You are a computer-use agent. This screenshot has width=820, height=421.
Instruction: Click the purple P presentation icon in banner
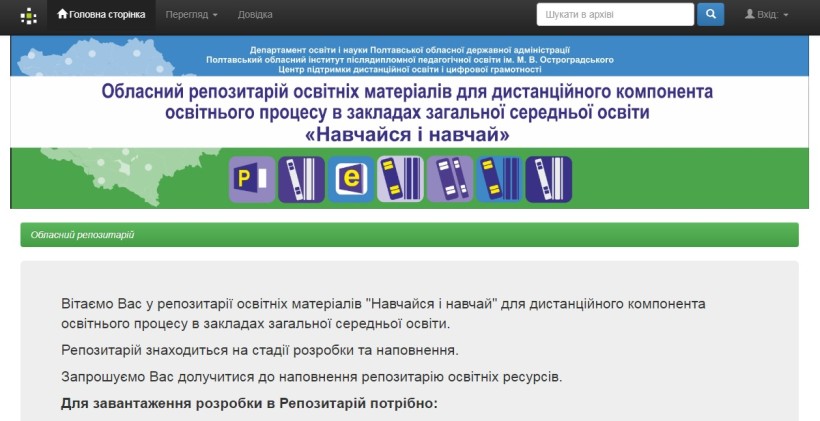point(252,179)
